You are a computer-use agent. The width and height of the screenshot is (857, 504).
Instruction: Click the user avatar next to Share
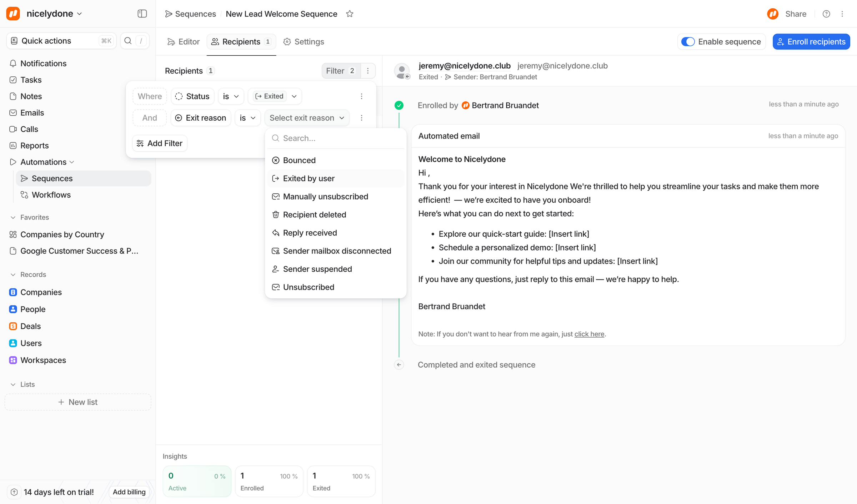click(x=773, y=14)
